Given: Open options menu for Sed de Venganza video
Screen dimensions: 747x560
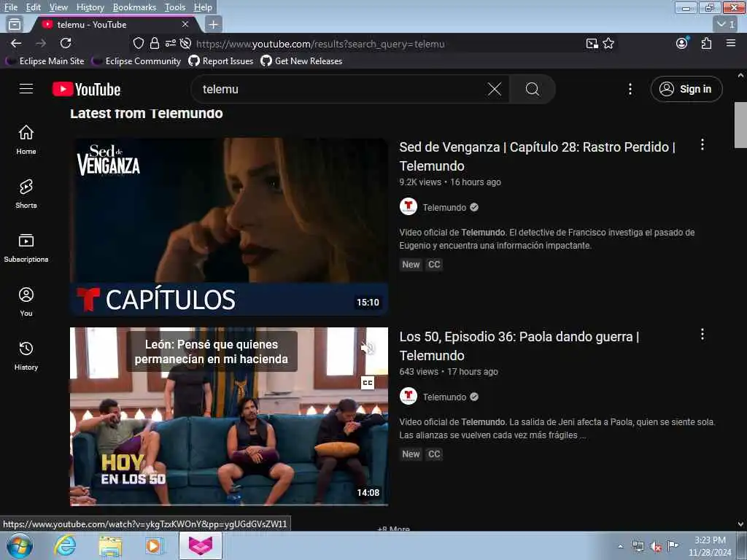Looking at the screenshot, I should tap(703, 145).
